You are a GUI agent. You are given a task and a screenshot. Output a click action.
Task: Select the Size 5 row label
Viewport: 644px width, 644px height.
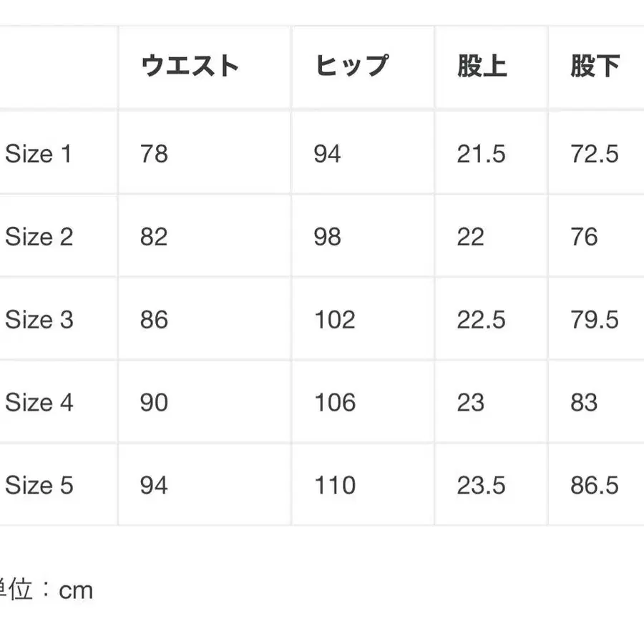tap(39, 486)
